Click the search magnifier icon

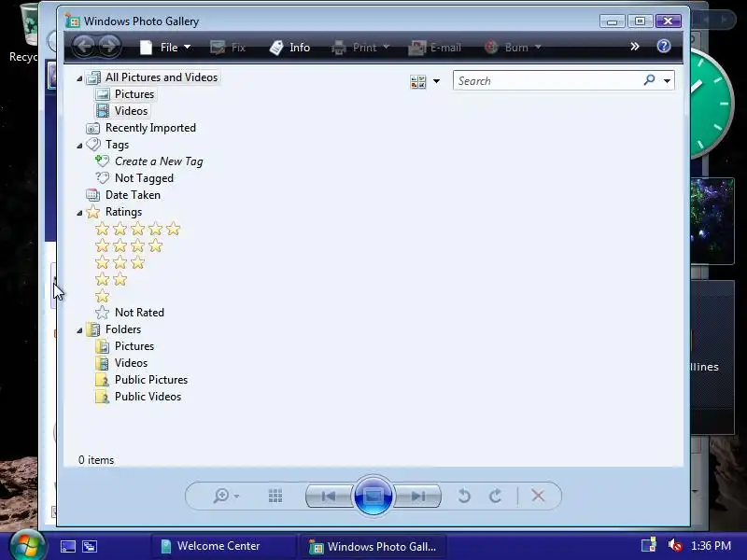649,80
